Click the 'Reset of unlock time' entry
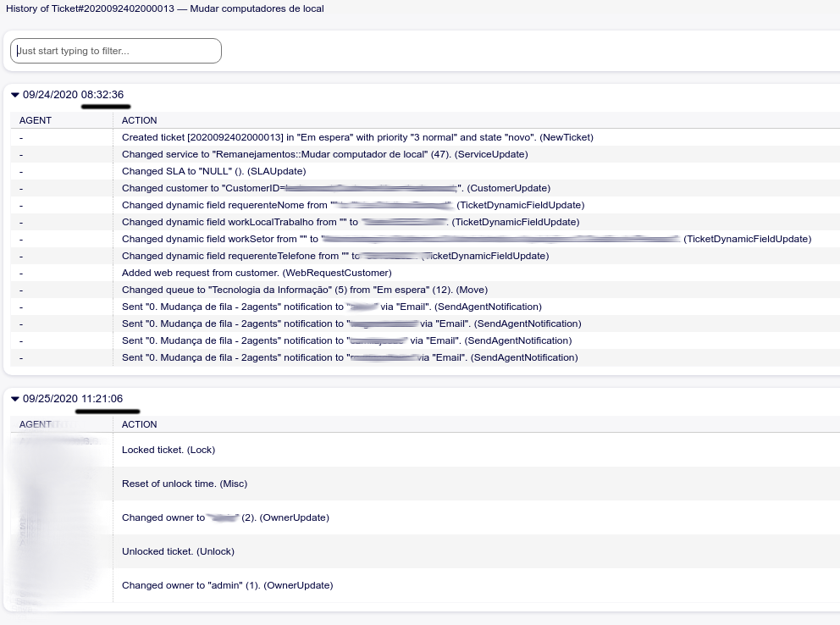840x625 pixels. click(x=185, y=484)
